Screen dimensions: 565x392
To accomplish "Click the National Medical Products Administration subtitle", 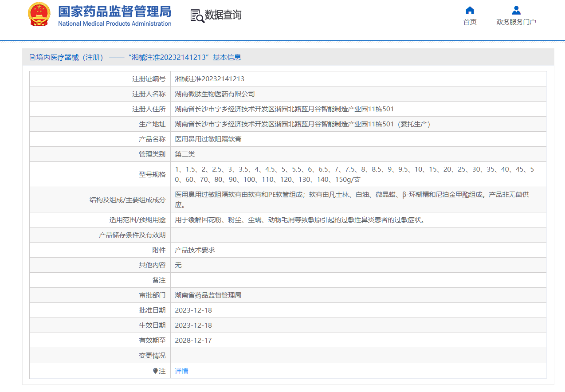I will tap(114, 24).
